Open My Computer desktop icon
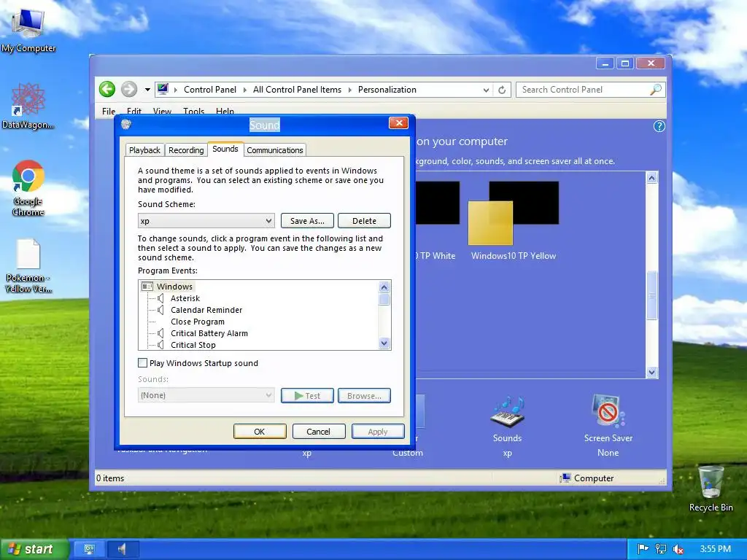The image size is (747, 560). 28,29
